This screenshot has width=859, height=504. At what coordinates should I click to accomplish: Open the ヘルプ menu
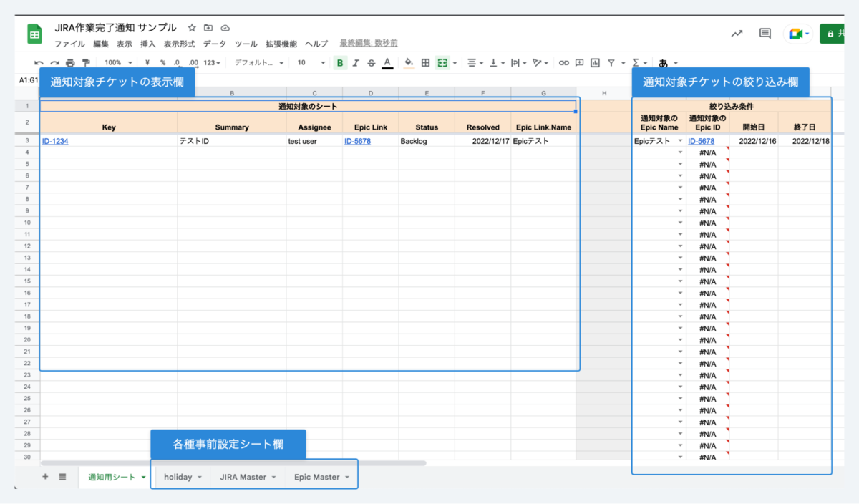pyautogui.click(x=316, y=44)
